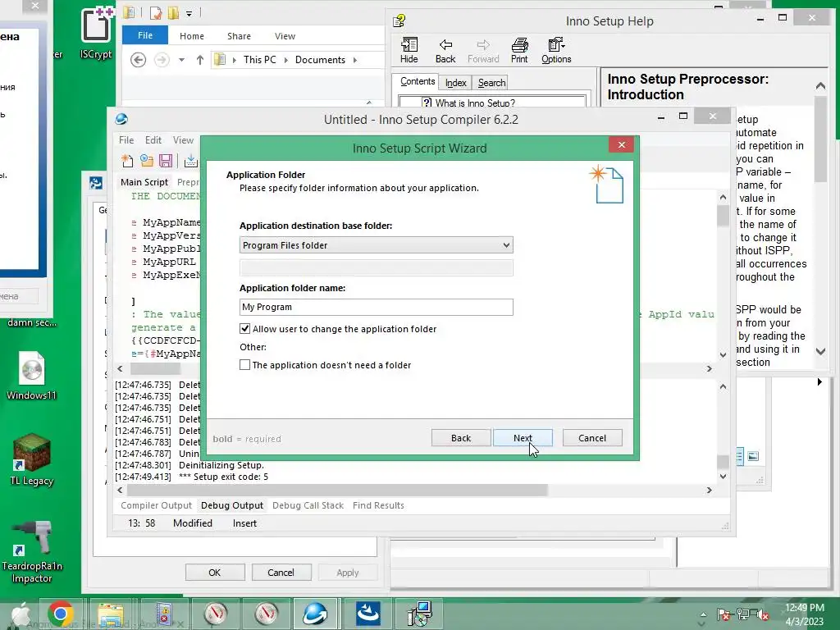The image size is (840, 630).
Task: Click Cancel in Script Wizard
Action: pyautogui.click(x=592, y=438)
